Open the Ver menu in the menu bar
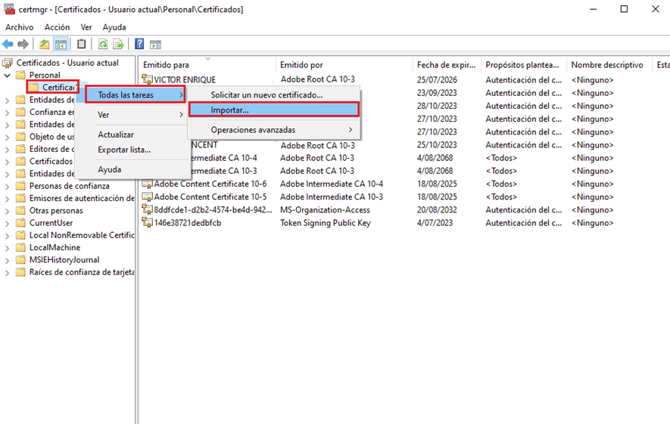 pos(86,27)
